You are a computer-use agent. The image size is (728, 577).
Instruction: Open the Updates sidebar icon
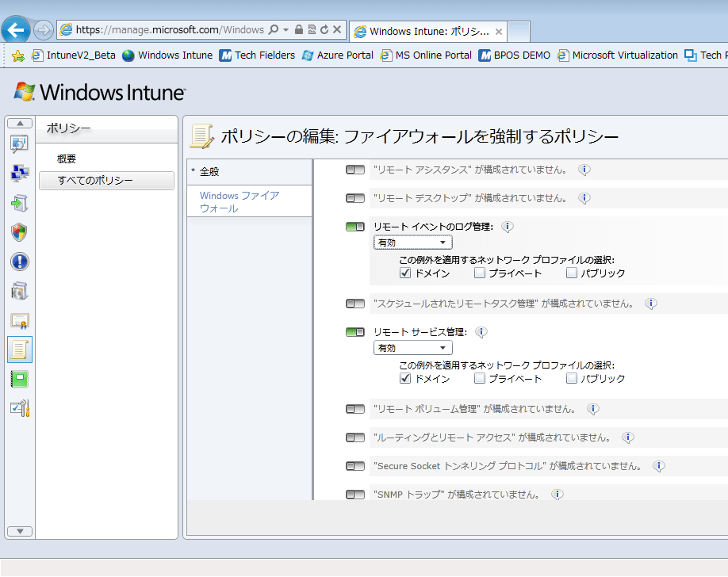point(20,203)
